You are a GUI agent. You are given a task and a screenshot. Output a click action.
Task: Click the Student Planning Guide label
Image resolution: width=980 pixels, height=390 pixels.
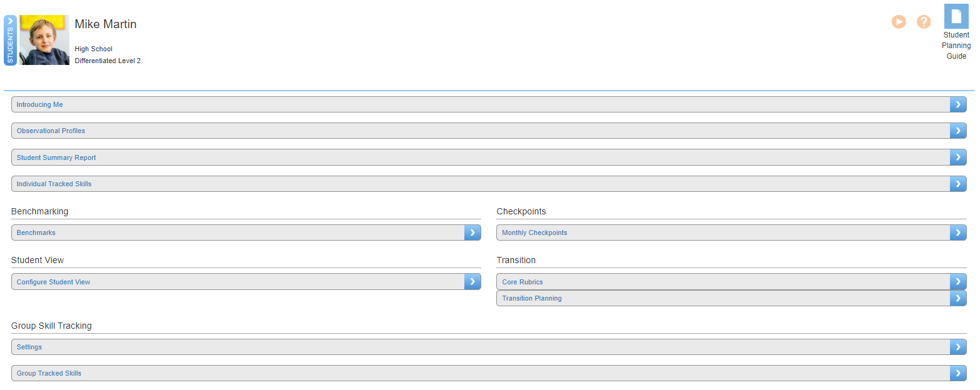point(956,46)
